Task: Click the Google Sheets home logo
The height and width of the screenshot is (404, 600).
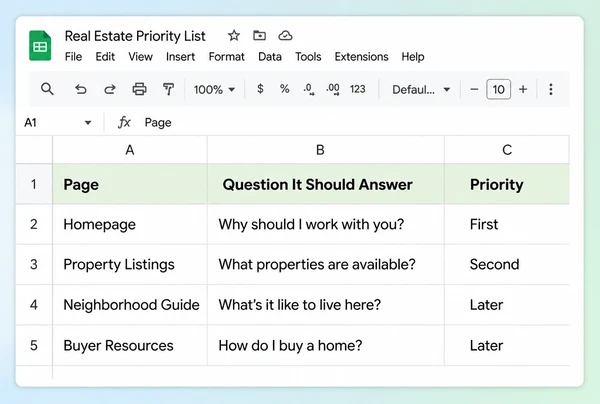Action: coord(40,46)
